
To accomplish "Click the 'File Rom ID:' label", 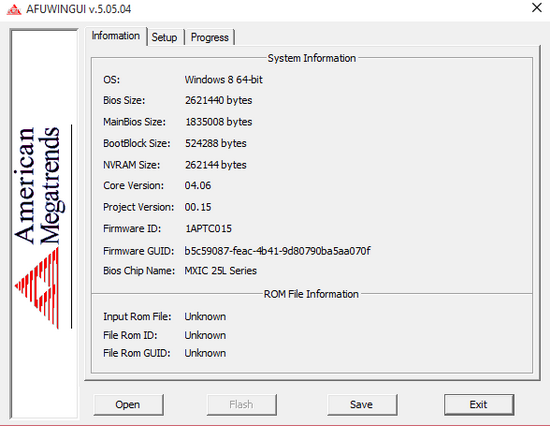I will pyautogui.click(x=130, y=335).
